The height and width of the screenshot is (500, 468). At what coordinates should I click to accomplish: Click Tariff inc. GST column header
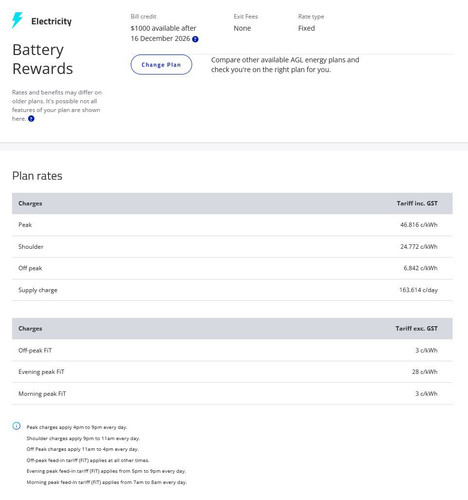[417, 203]
